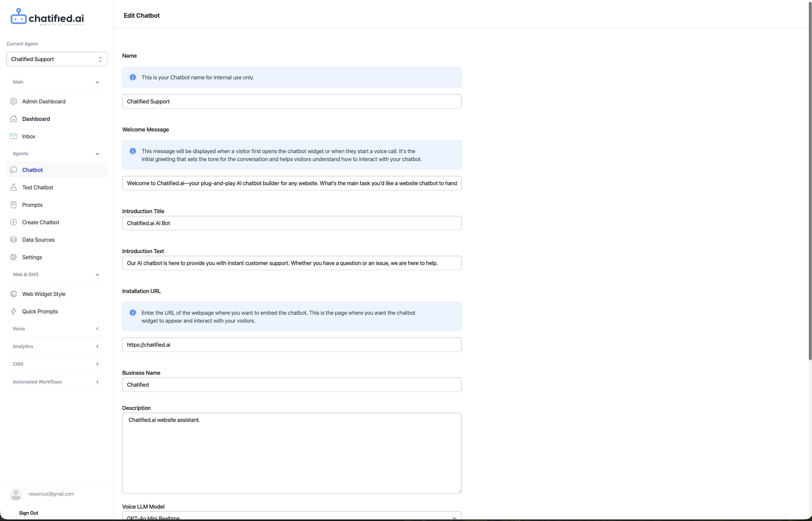Collapse the Agents section
This screenshot has height=521, width=812.
click(x=97, y=154)
